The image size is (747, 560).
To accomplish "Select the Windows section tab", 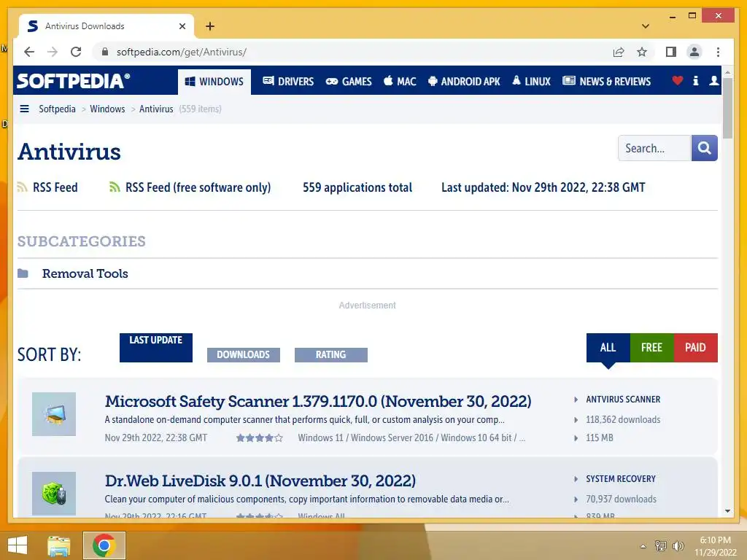I will pyautogui.click(x=214, y=82).
